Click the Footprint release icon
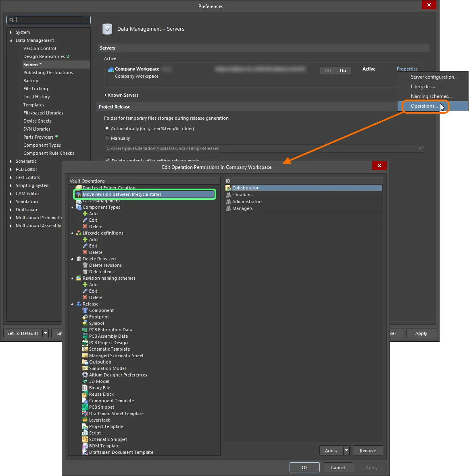This screenshot has height=476, width=469. pyautogui.click(x=85, y=317)
